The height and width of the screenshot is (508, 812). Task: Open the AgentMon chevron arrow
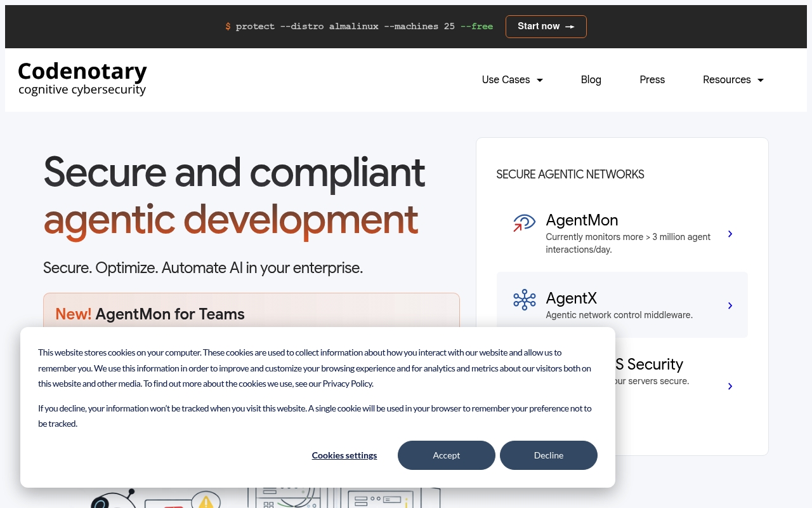[x=730, y=234]
